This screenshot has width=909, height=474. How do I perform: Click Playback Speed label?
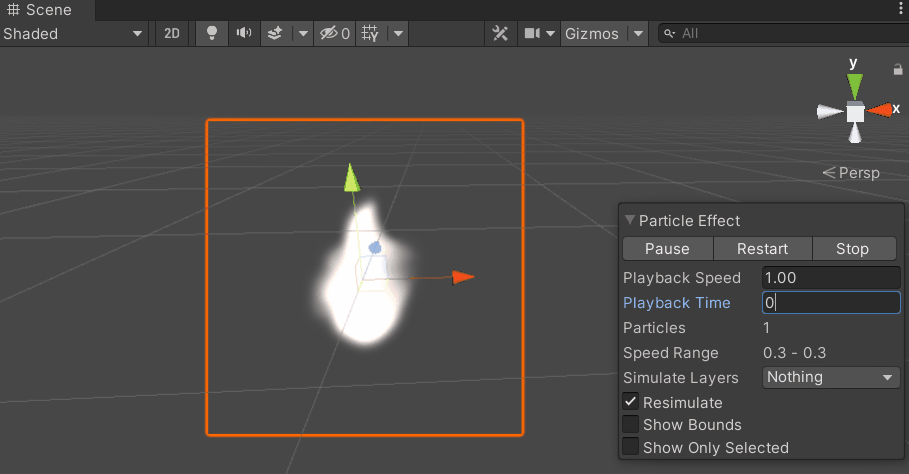682,278
